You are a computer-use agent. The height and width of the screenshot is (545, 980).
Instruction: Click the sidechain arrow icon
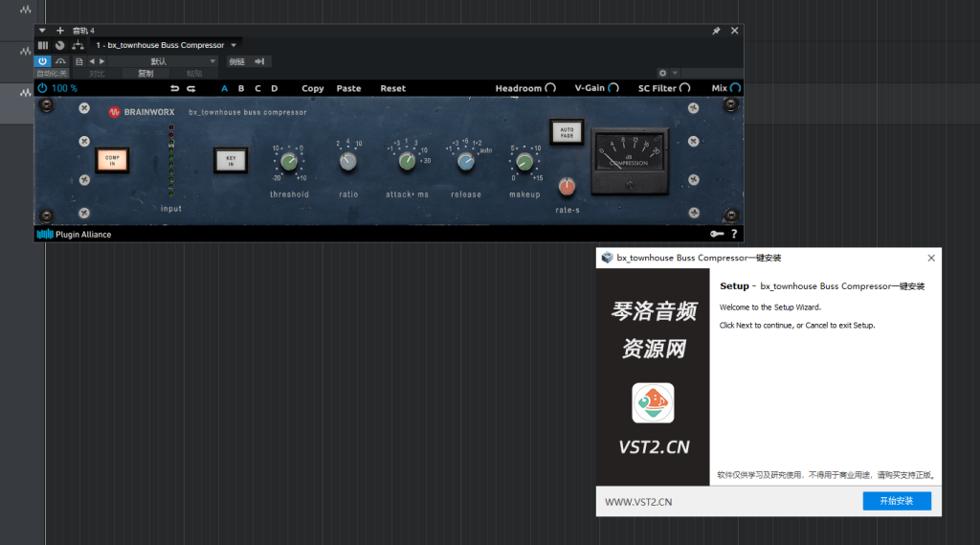click(259, 61)
